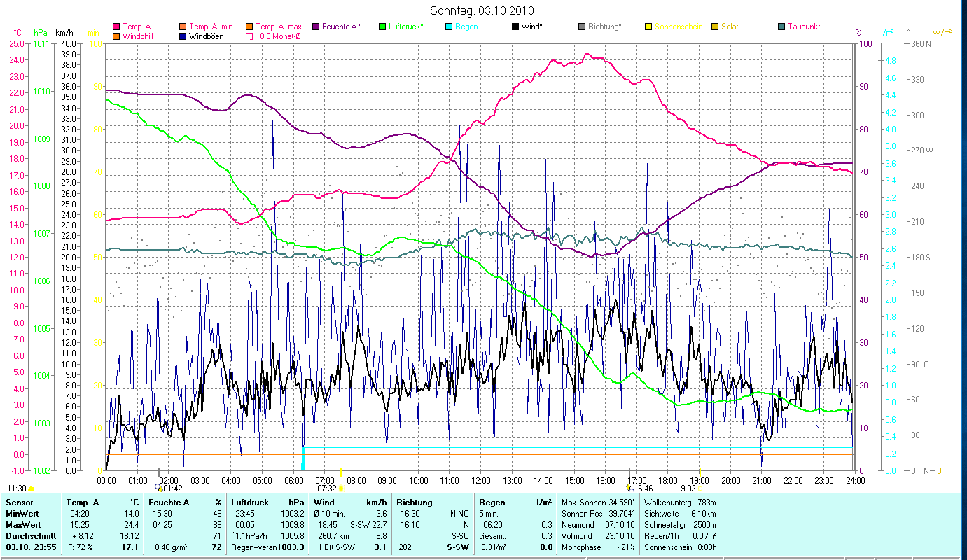Click the pink Temp. A. legend swatch
967x560 pixels.
click(x=116, y=27)
